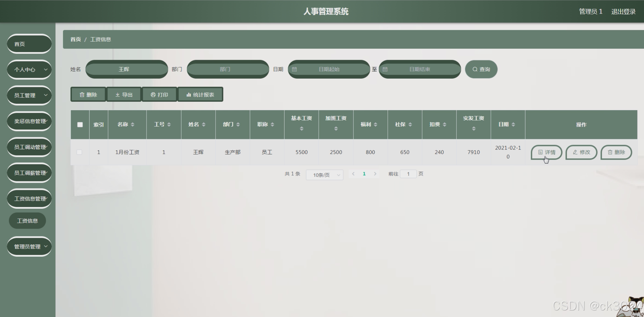Open the 首页 sidebar menu item
Viewport: 644px width, 317px height.
click(29, 44)
